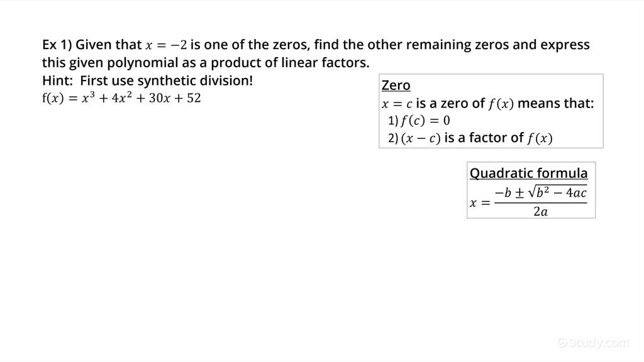This screenshot has height=362, width=644.
Task: Click the 'Ex 1)' label at the start
Action: click(x=57, y=45)
